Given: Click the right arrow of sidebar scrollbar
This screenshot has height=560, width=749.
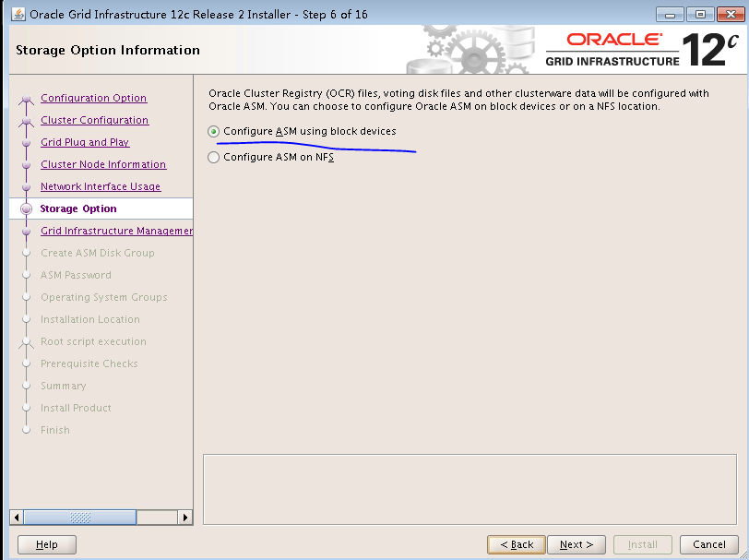Looking at the screenshot, I should click(x=185, y=517).
